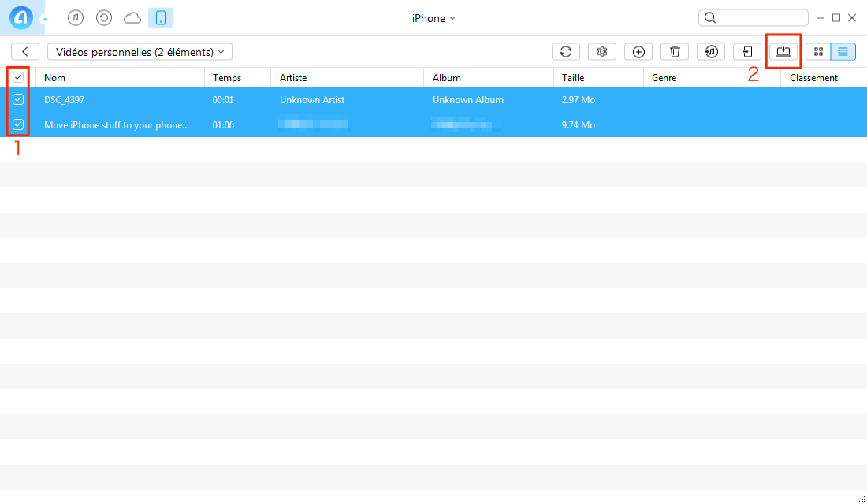Open the backup restore clock icon
Screen dimensions: 867x504
point(103,17)
